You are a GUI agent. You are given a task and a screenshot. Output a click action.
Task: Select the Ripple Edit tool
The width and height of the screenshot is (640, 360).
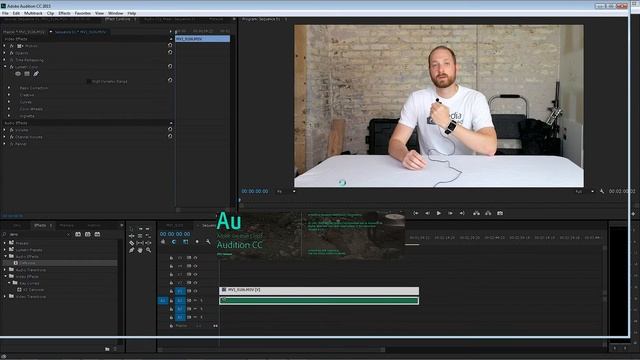pyautogui.click(x=131, y=236)
